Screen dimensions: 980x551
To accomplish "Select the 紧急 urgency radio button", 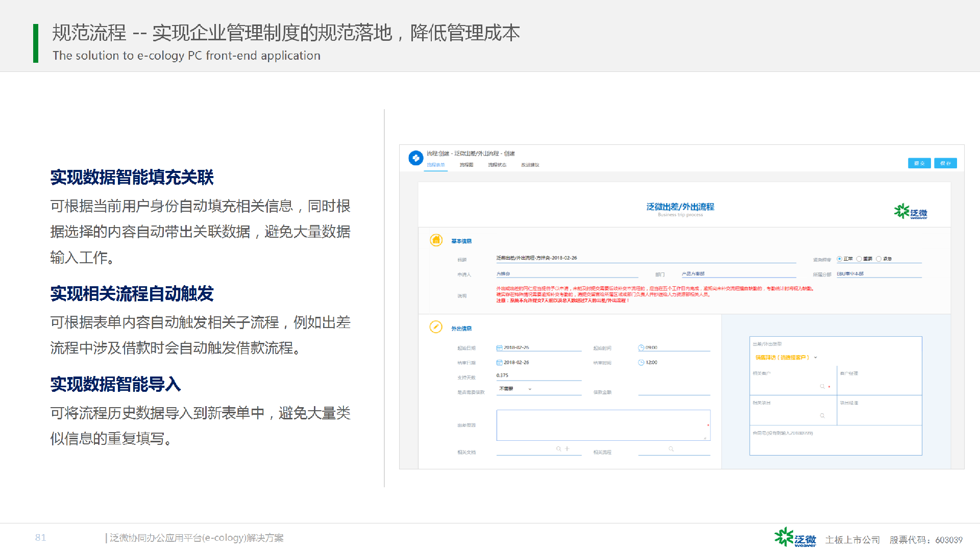I will click(x=878, y=259).
